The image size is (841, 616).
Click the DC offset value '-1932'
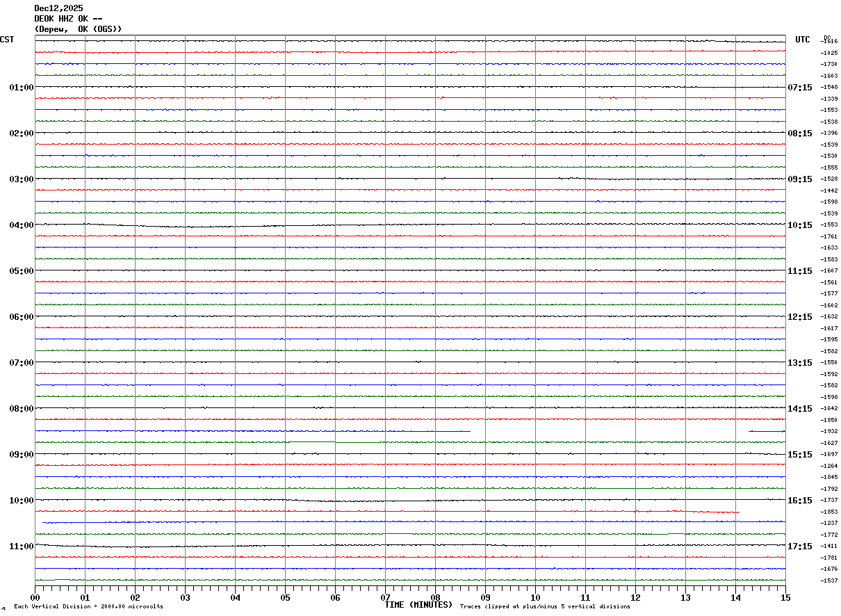pos(829,432)
